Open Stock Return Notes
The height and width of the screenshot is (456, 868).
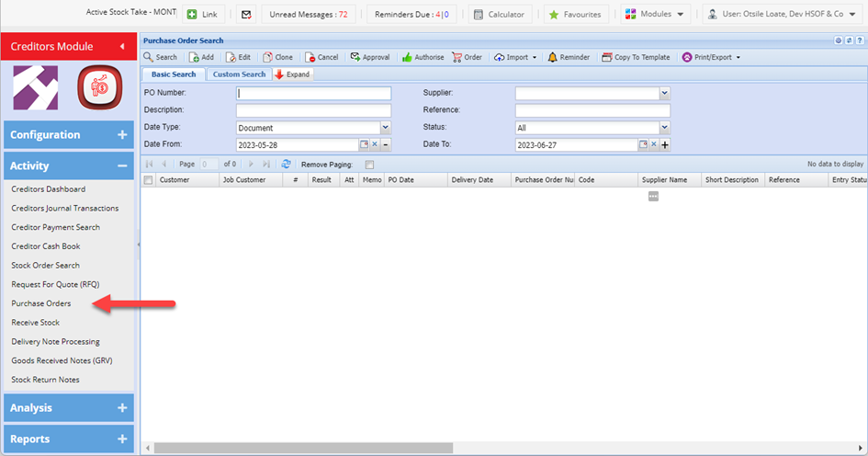pos(45,380)
